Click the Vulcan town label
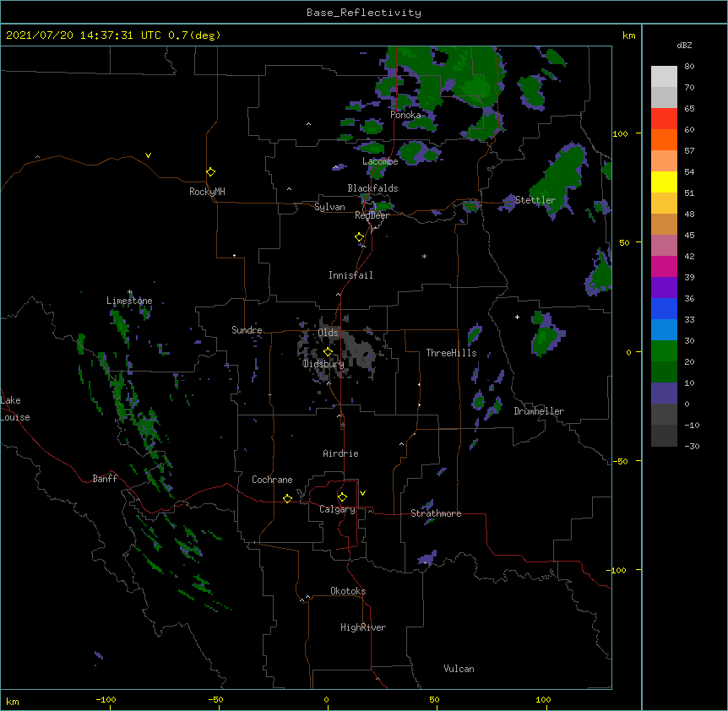 459,669
